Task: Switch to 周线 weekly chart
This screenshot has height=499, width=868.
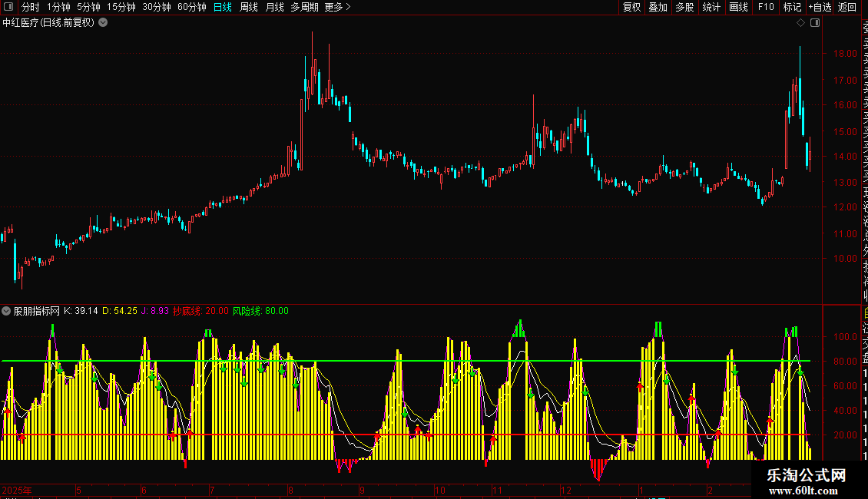Action: (x=249, y=7)
